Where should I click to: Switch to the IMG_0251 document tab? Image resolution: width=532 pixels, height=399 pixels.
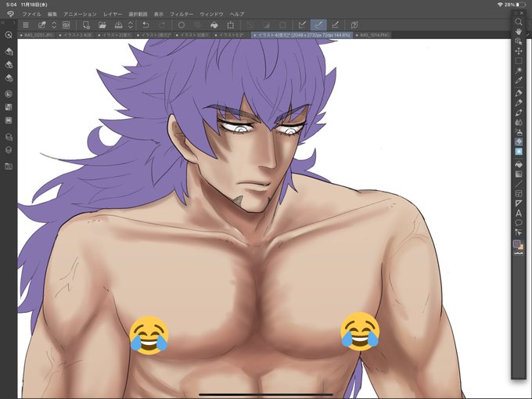click(37, 35)
